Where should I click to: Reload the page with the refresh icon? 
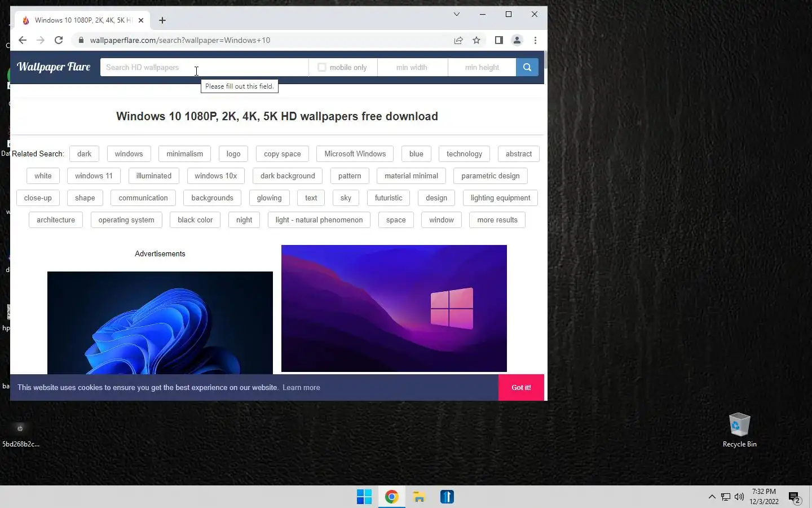tap(59, 40)
